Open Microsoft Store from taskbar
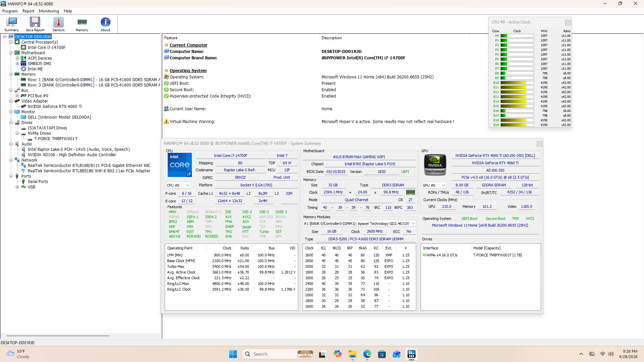The height and width of the screenshot is (362, 644). point(382,354)
